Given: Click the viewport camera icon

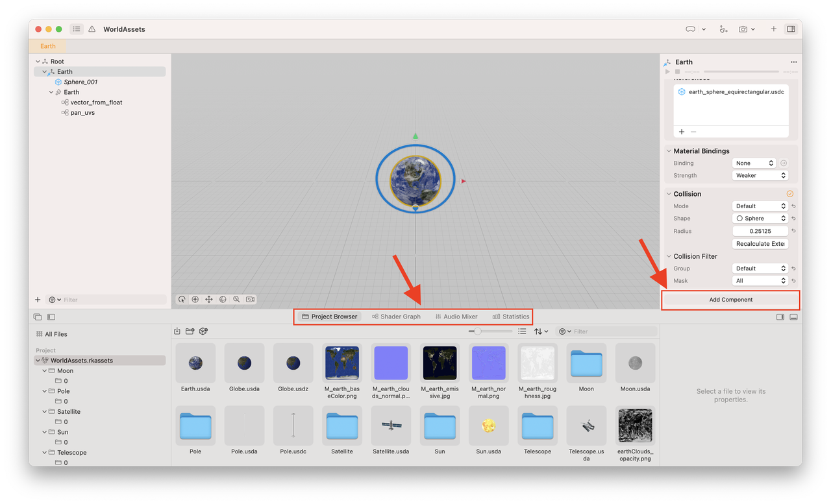Looking at the screenshot, I should click(x=250, y=300).
